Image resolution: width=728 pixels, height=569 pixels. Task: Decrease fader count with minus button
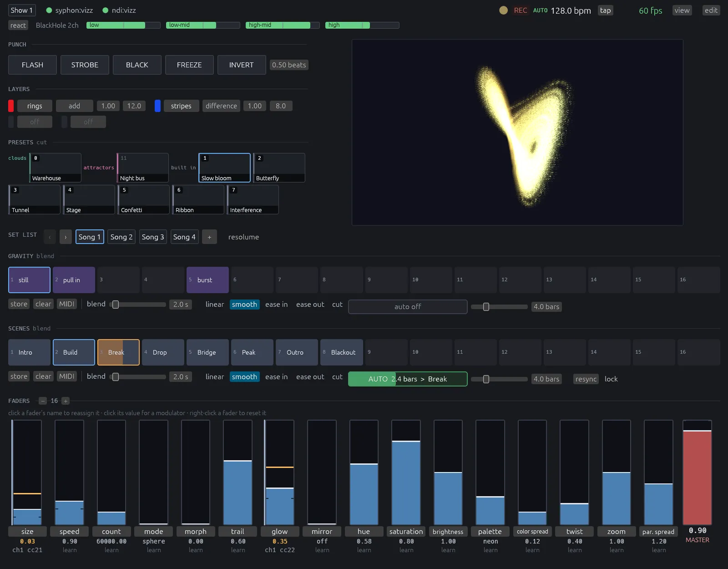43,401
